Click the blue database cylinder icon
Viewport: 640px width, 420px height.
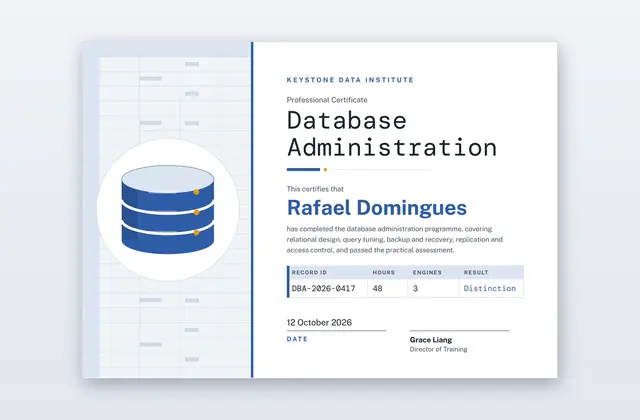(168, 209)
